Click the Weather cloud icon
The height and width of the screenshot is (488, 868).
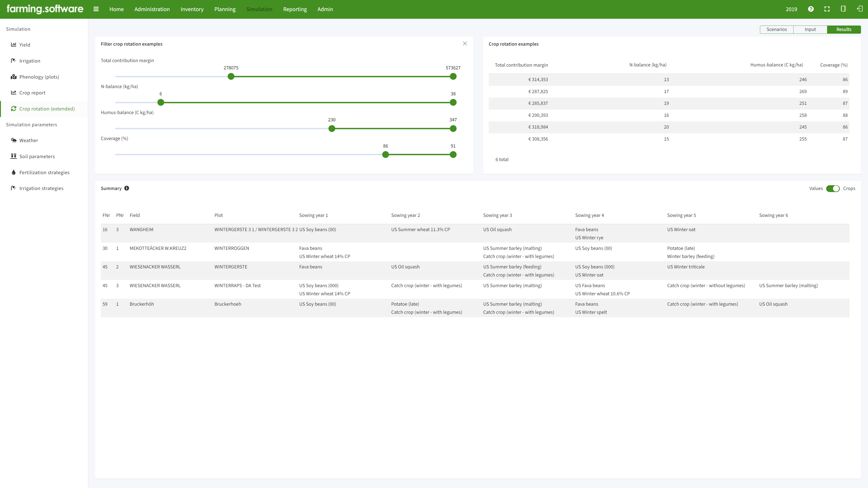tap(14, 140)
